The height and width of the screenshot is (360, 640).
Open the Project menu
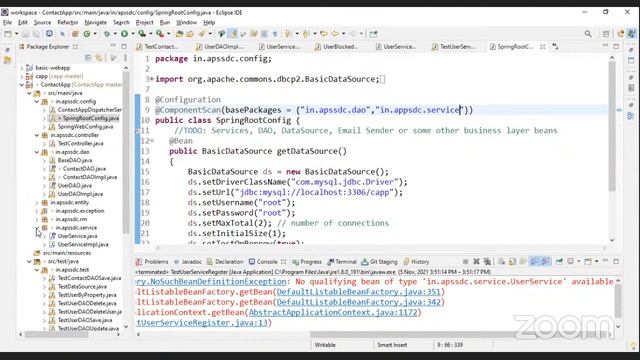pos(144,22)
